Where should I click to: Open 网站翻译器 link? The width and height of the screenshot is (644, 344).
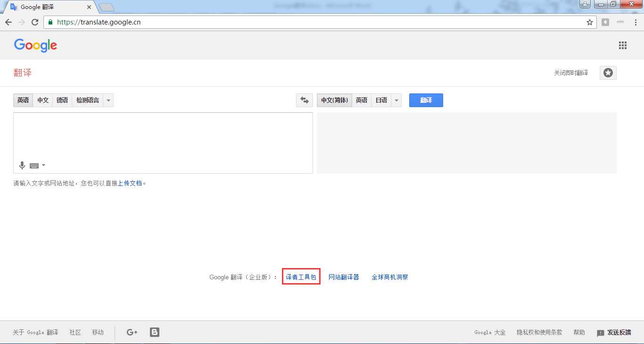(344, 277)
